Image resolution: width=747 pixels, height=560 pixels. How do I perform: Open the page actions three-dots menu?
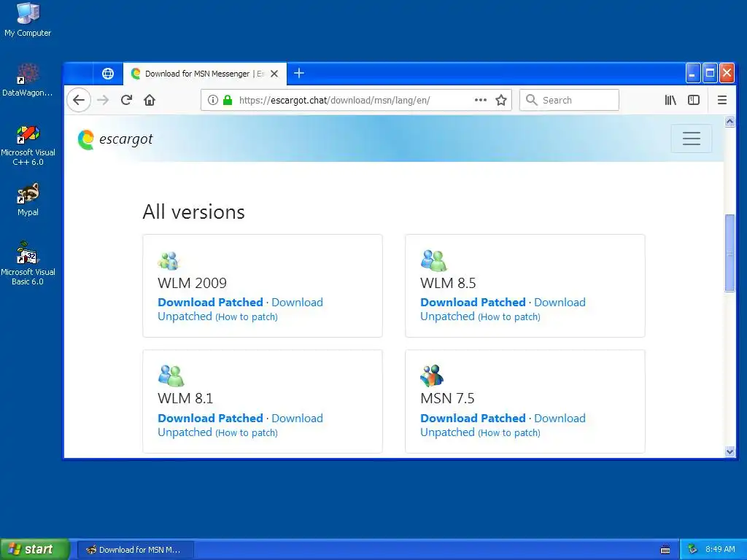click(481, 100)
